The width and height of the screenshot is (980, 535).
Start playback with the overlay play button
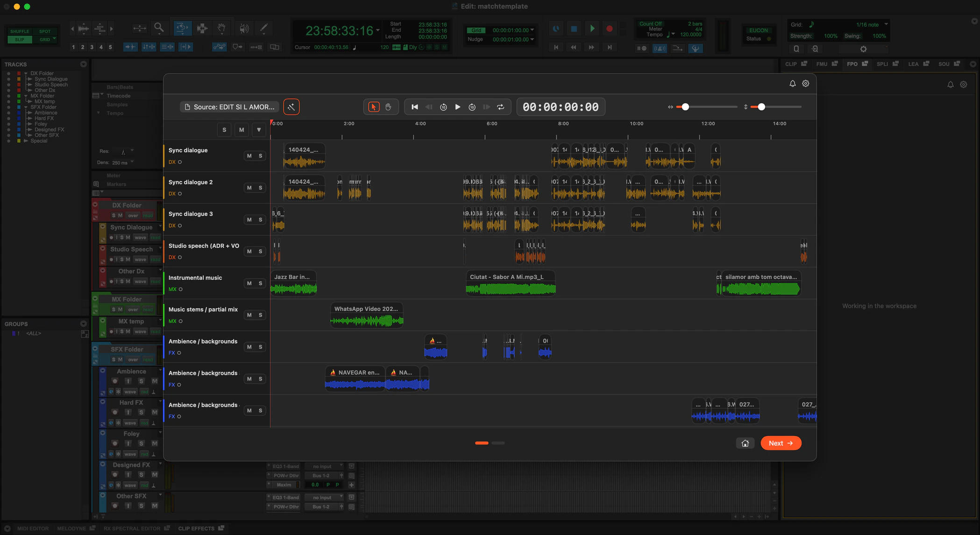coord(458,107)
